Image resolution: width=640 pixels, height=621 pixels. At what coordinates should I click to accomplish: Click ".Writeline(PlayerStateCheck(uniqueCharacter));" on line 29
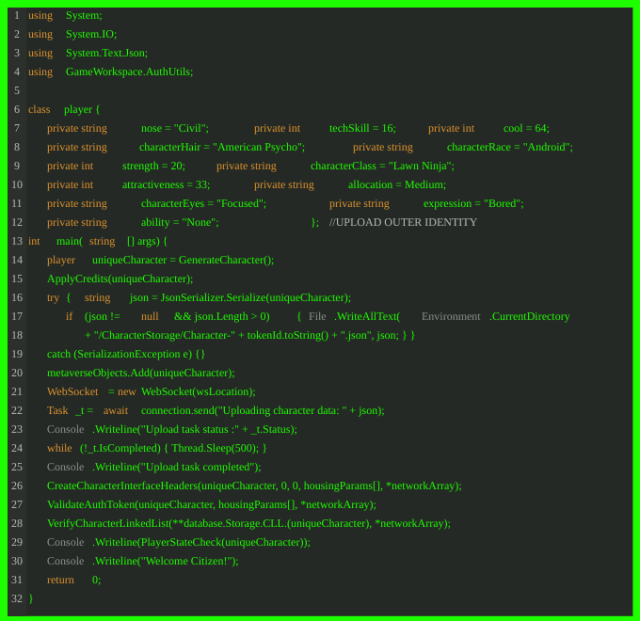click(x=201, y=542)
